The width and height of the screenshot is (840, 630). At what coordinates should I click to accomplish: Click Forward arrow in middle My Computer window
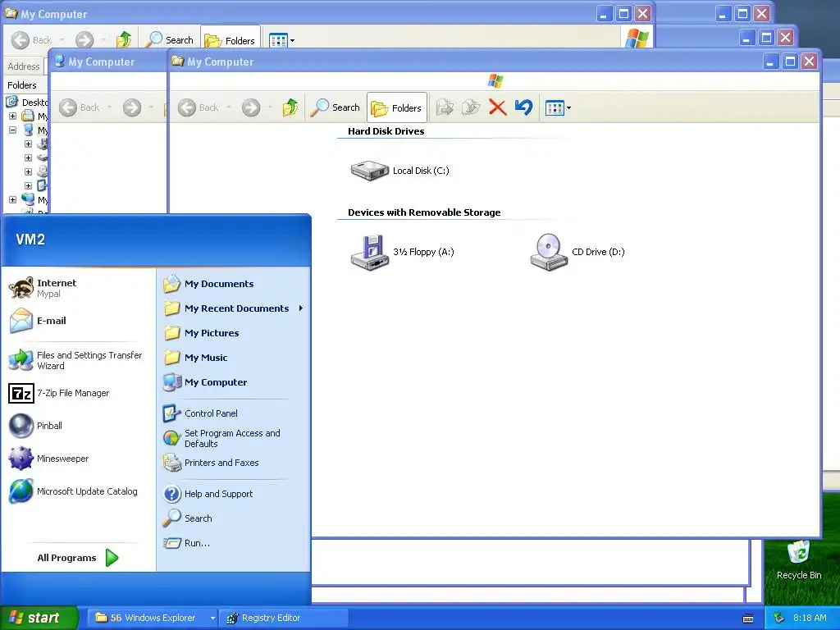[x=132, y=107]
